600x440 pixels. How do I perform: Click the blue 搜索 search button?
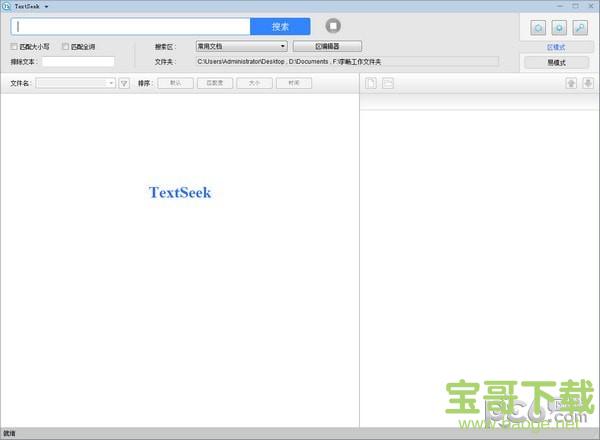click(280, 26)
